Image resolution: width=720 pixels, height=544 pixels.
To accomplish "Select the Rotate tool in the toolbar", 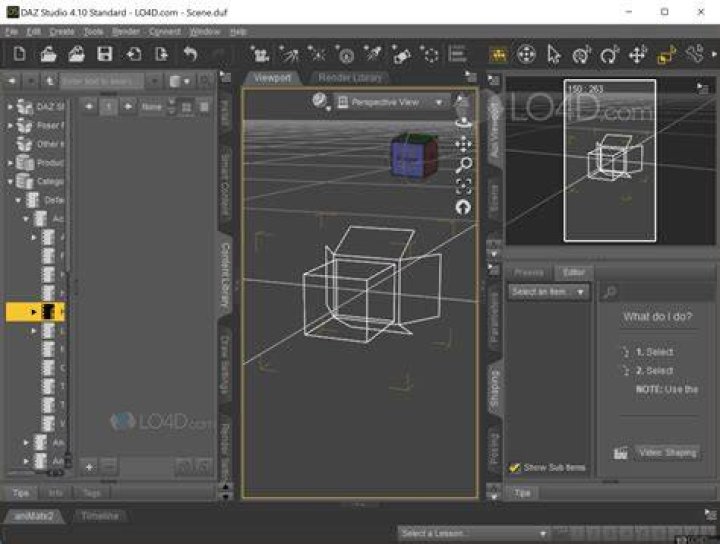I will [609, 55].
